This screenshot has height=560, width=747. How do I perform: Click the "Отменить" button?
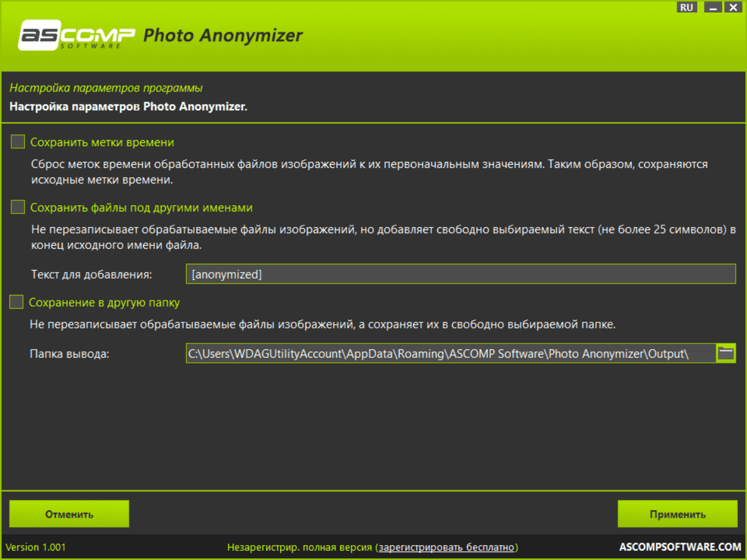(69, 514)
